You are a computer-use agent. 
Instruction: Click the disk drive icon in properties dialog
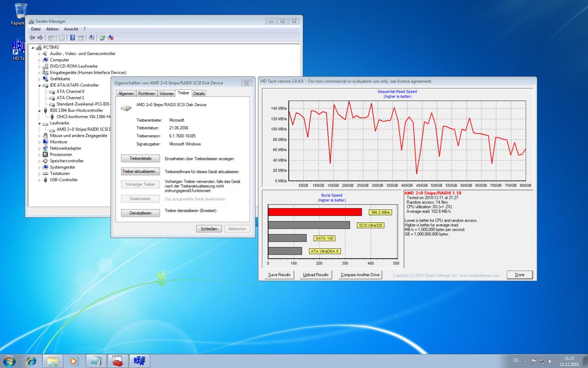(x=126, y=108)
